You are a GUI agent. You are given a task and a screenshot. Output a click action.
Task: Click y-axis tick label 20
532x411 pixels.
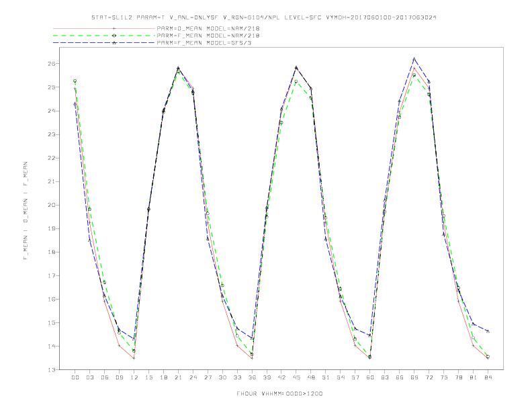(x=52, y=205)
